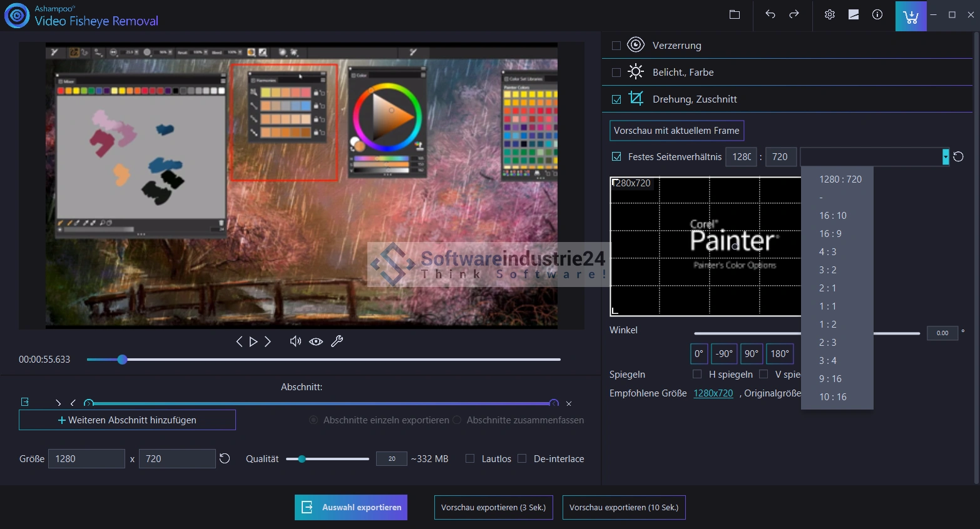
Task: Mute audio with the speaker icon
Action: tap(295, 341)
